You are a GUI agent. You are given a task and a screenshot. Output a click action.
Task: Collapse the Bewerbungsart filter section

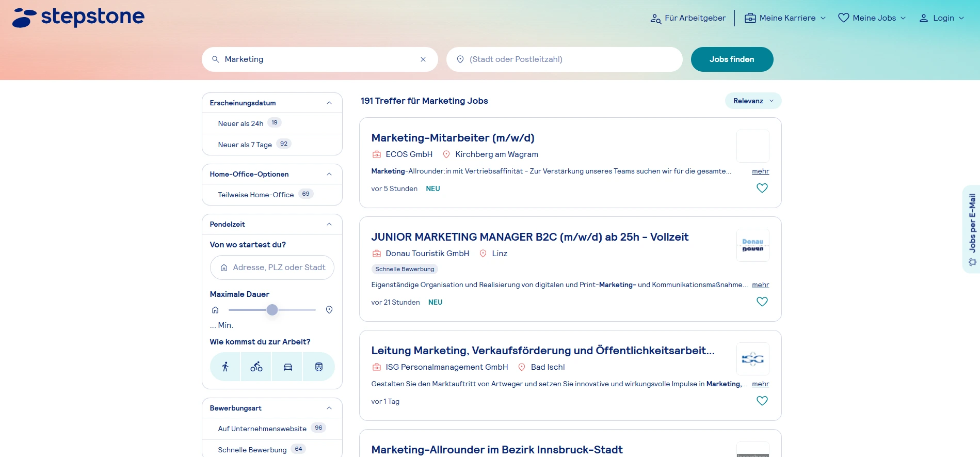[329, 408]
